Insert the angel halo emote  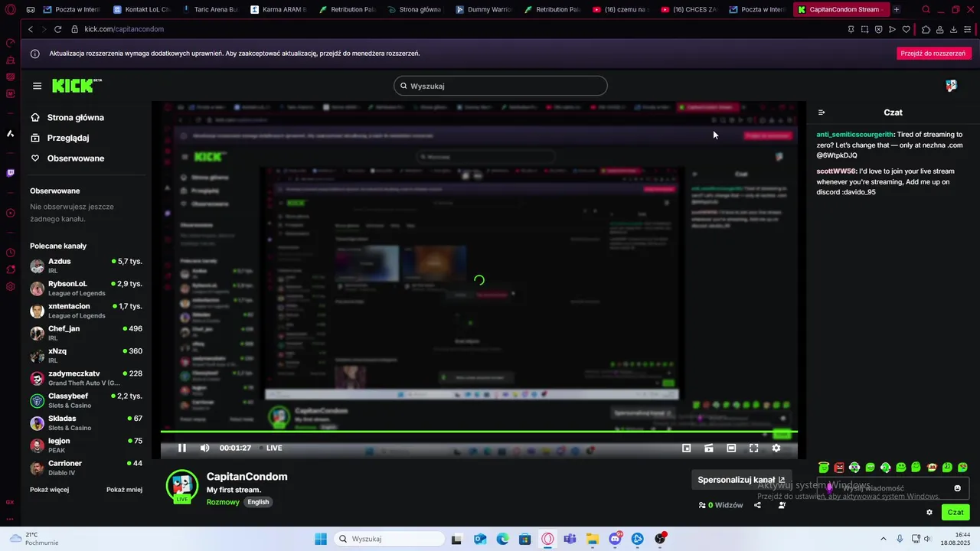pyautogui.click(x=824, y=467)
